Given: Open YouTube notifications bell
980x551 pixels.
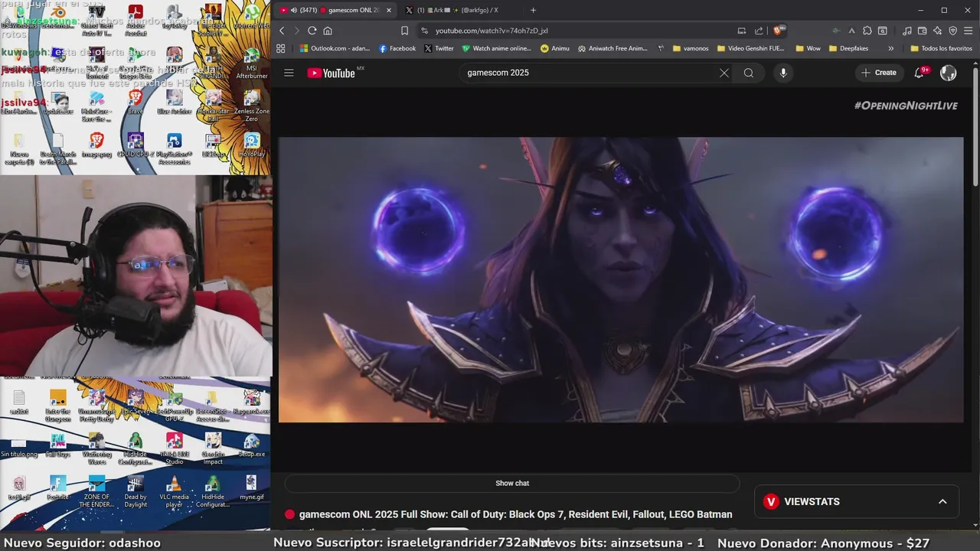Looking at the screenshot, I should [x=920, y=73].
